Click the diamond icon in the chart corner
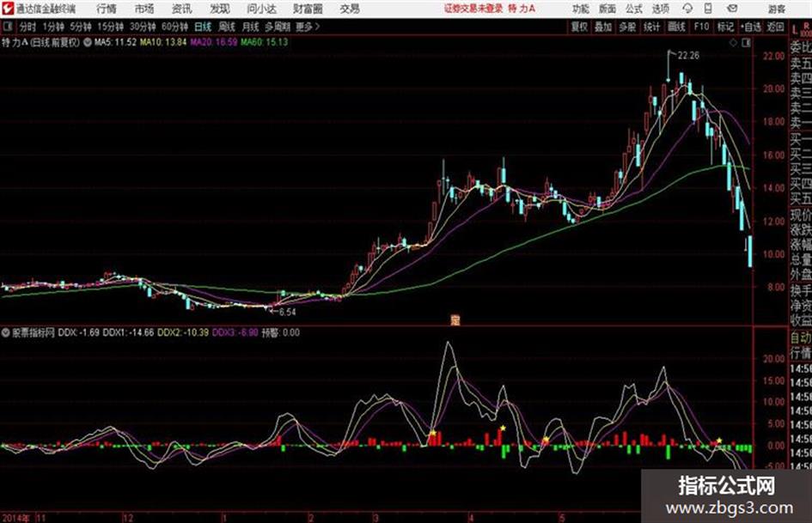 [733, 43]
